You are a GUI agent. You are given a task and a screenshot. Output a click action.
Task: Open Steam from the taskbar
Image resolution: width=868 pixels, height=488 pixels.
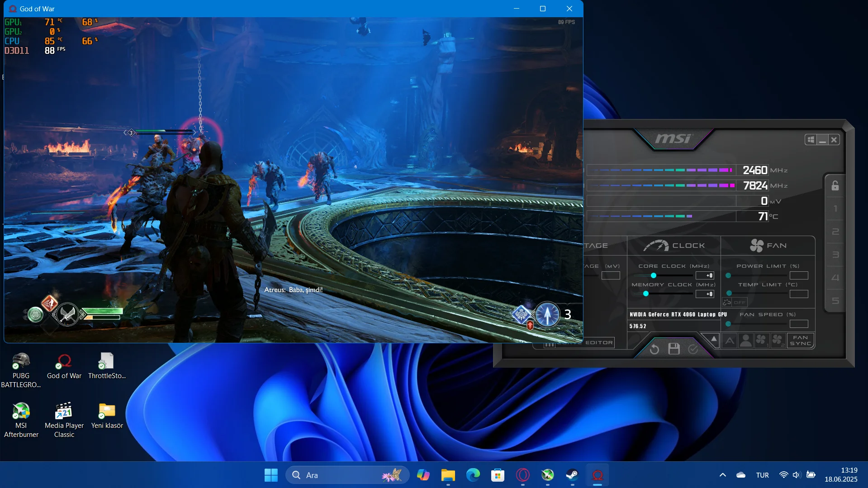coord(572,475)
